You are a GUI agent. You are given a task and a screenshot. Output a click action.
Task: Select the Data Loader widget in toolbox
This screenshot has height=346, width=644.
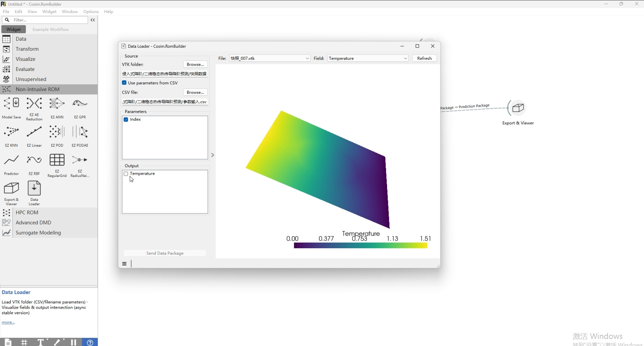[x=34, y=193]
